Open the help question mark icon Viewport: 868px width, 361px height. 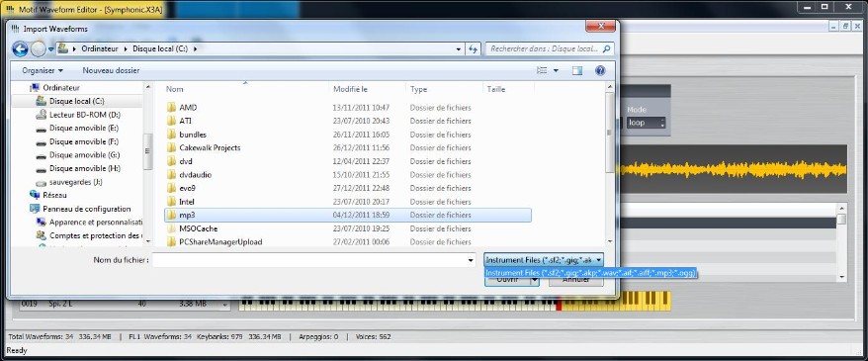pyautogui.click(x=599, y=71)
